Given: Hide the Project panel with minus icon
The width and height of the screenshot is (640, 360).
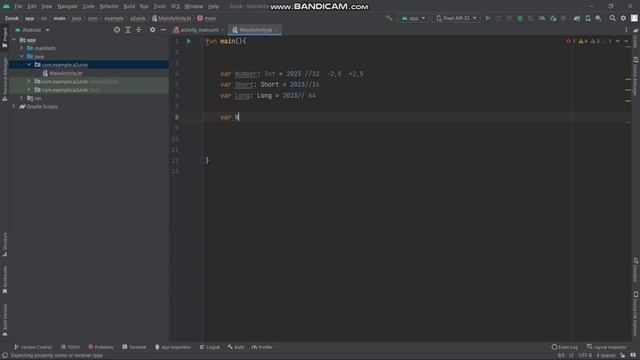Looking at the screenshot, I should point(163,30).
